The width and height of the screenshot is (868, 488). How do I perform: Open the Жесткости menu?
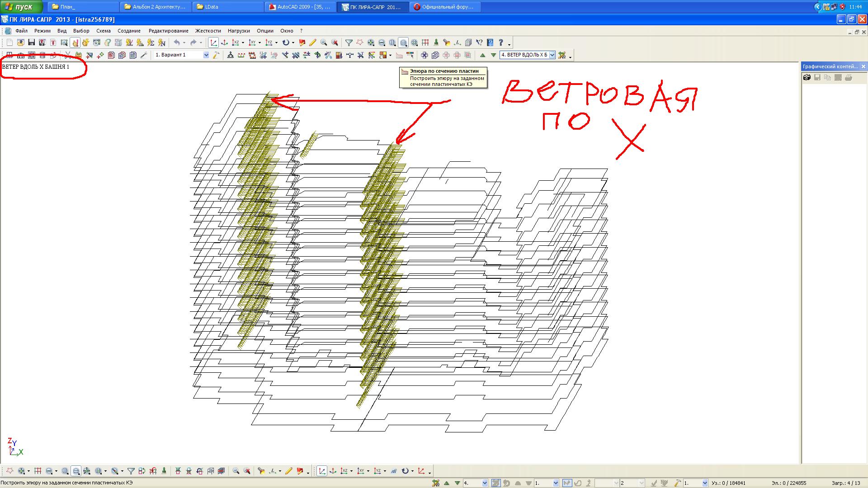tap(208, 31)
